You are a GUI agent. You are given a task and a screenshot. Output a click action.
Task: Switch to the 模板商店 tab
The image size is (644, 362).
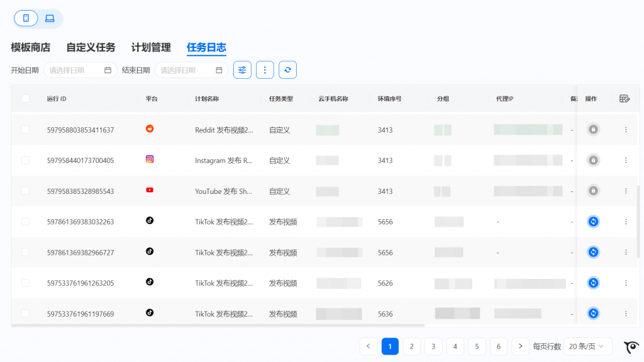click(x=30, y=47)
